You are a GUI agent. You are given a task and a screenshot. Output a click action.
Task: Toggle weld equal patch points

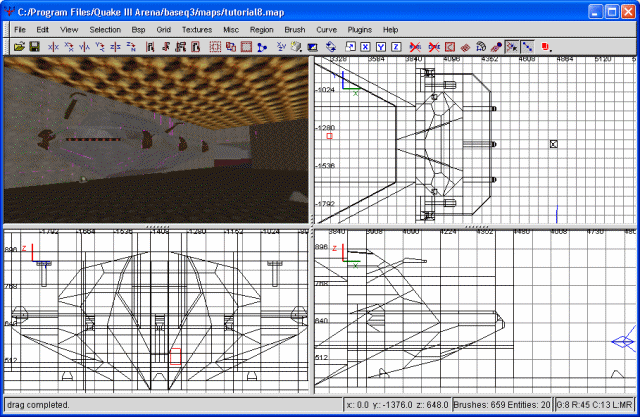(512, 47)
